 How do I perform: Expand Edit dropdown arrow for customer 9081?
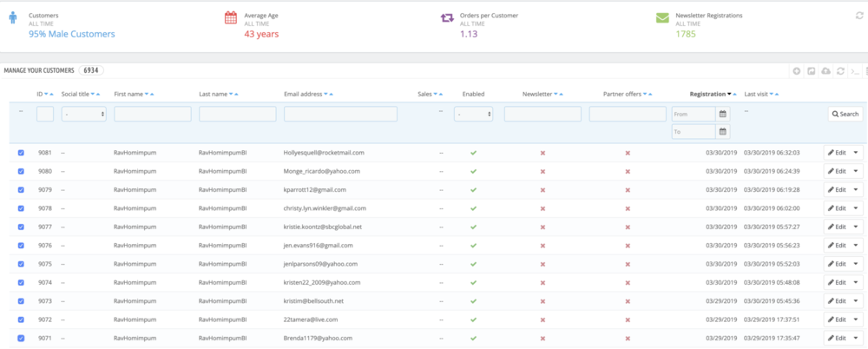(856, 152)
